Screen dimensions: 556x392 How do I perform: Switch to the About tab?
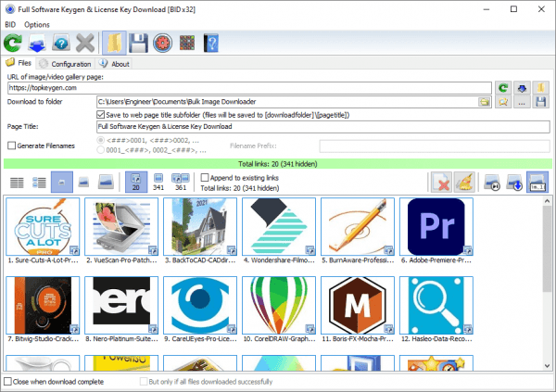click(x=114, y=64)
